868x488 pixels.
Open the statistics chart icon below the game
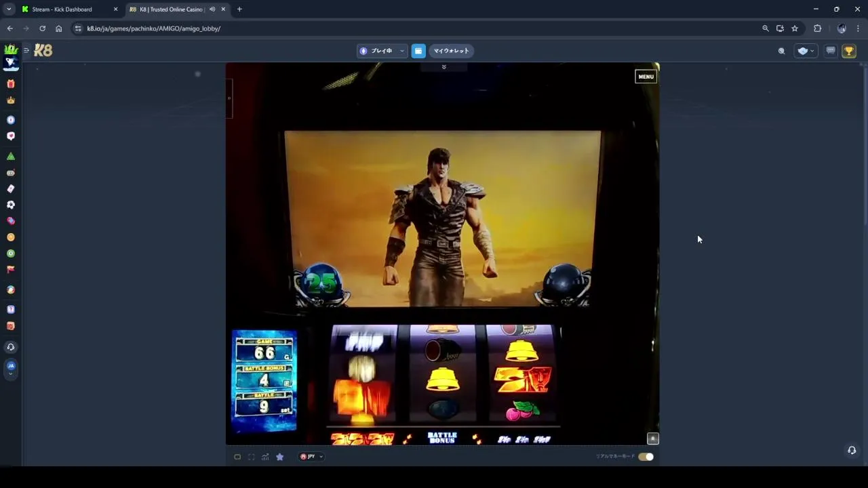click(265, 457)
